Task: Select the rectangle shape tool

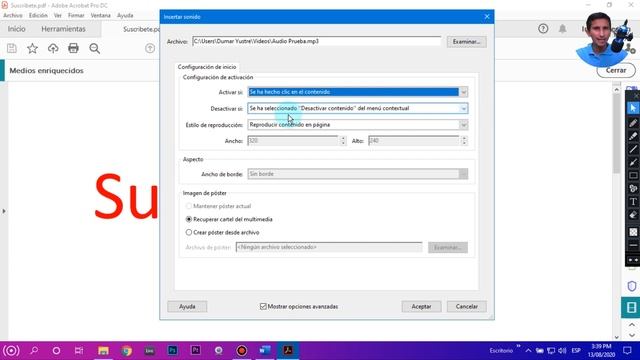Action: (633, 176)
